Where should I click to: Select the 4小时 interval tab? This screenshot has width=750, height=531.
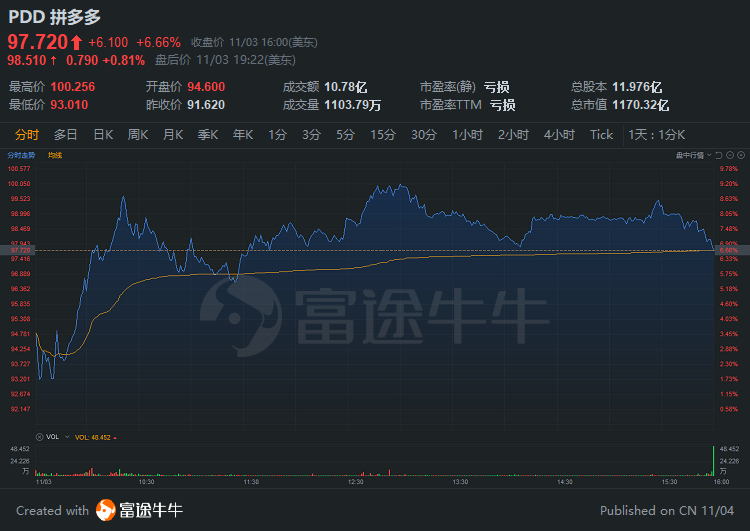559,135
